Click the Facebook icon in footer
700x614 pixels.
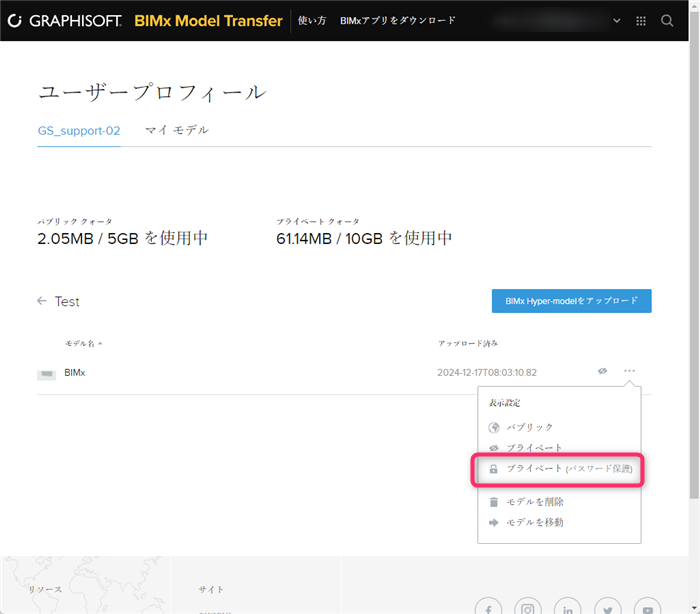[x=488, y=608]
